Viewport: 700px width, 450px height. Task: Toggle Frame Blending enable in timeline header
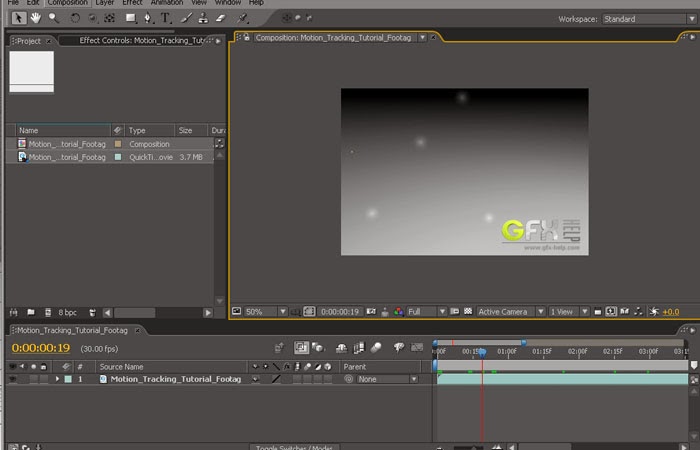coord(358,347)
